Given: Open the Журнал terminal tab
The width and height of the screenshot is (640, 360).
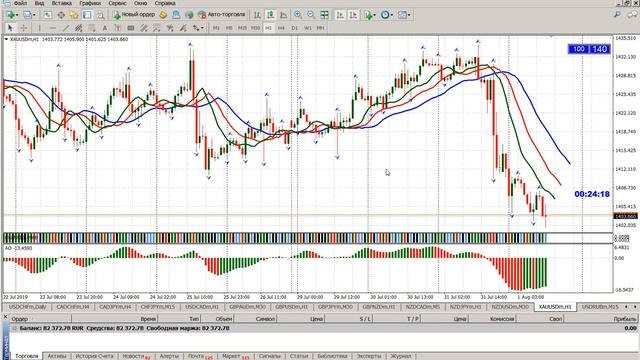Looking at the screenshot, I should pos(401,356).
